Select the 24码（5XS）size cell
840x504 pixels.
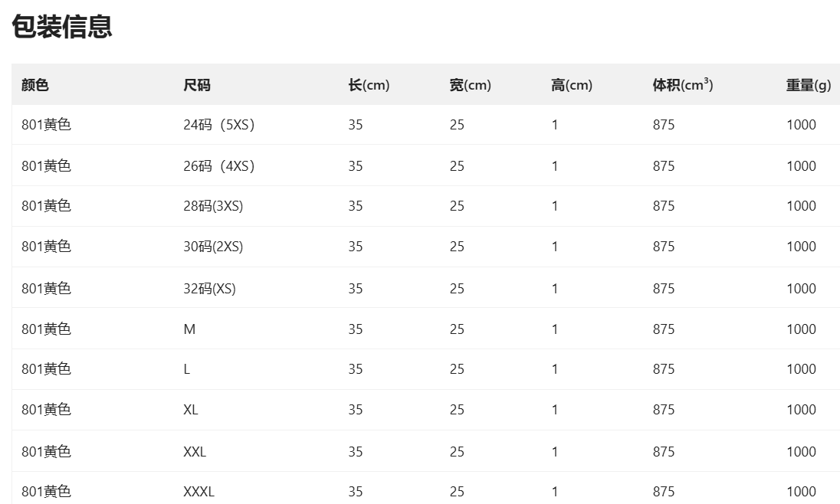click(218, 125)
